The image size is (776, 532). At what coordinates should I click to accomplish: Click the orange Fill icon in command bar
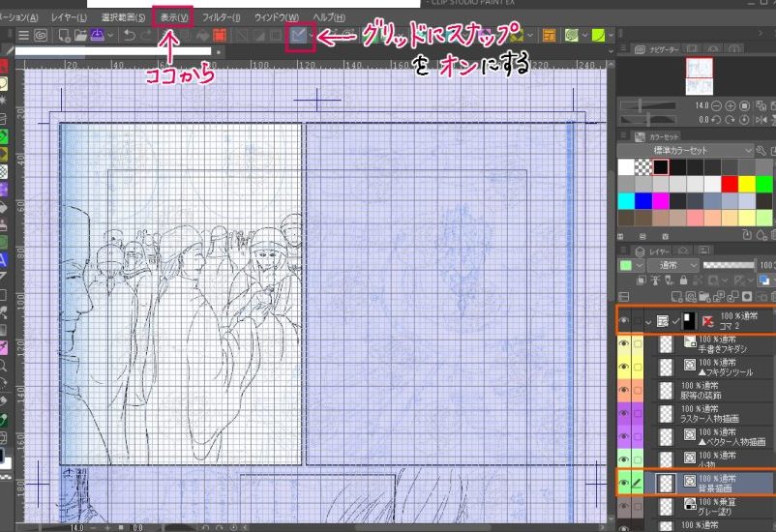220,36
